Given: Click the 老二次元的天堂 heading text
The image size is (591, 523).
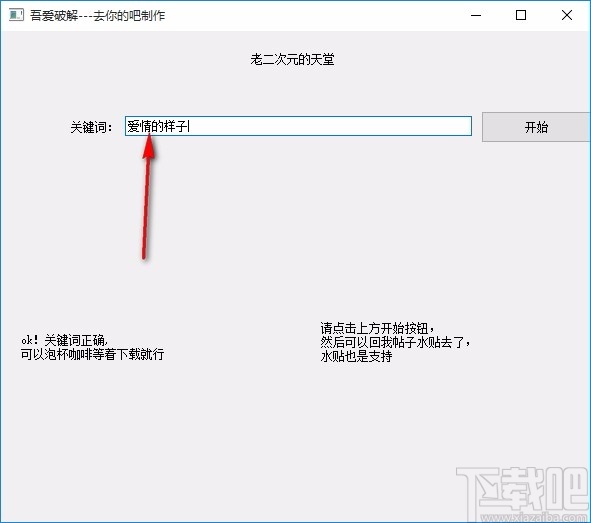Looking at the screenshot, I should tap(292, 60).
